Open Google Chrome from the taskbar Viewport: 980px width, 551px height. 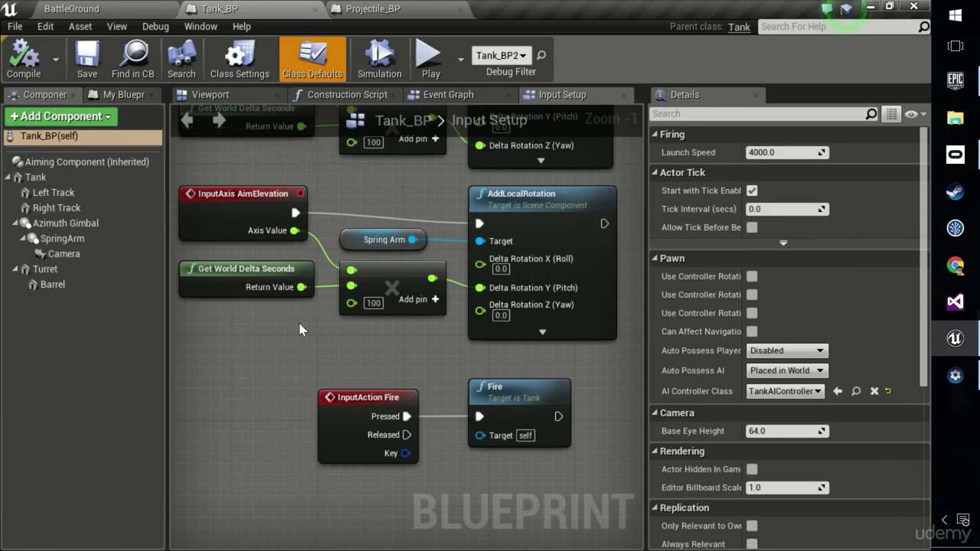pyautogui.click(x=955, y=265)
